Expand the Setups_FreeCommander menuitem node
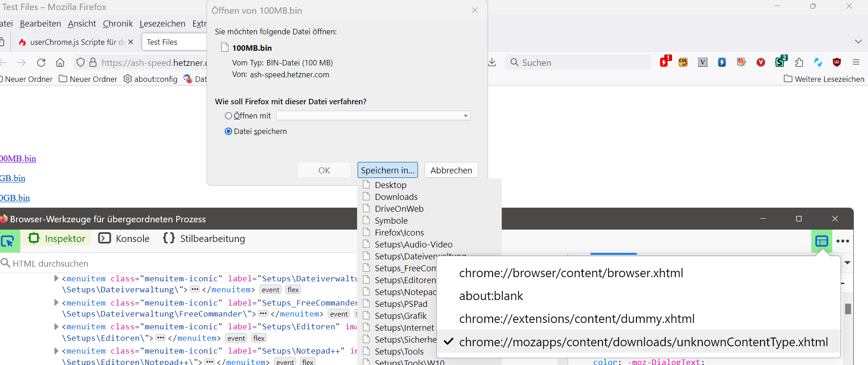This screenshot has height=365, width=868. click(56, 302)
